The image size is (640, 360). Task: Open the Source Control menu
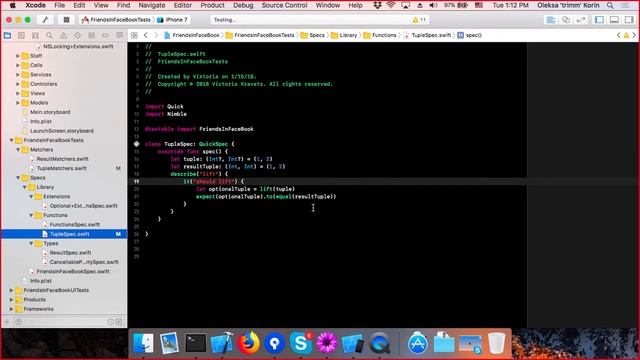[284, 5]
